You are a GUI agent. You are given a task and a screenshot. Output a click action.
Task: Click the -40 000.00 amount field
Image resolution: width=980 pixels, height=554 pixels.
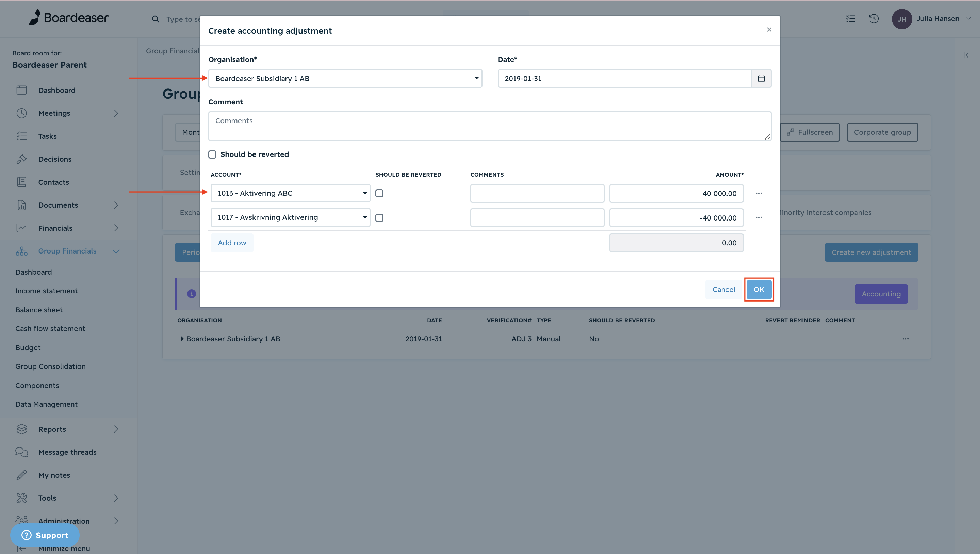click(676, 218)
